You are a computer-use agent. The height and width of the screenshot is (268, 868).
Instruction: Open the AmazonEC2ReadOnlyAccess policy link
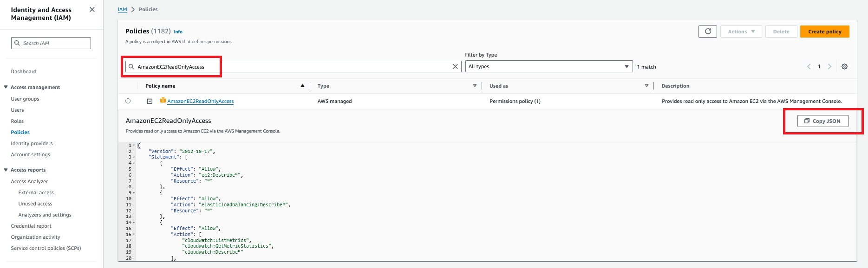[200, 101]
